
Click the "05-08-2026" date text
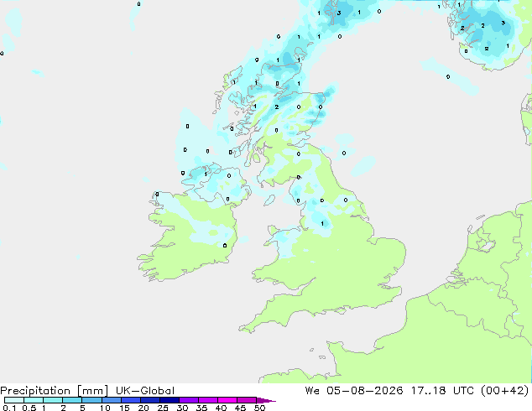[365, 391]
